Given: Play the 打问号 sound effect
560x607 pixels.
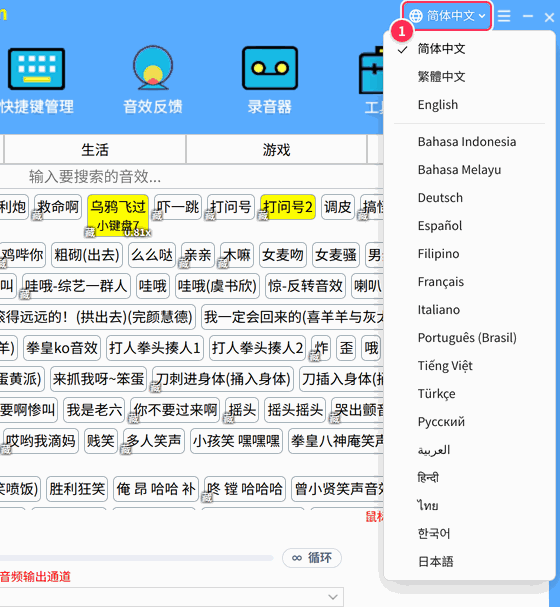Looking at the screenshot, I should pos(231,207).
